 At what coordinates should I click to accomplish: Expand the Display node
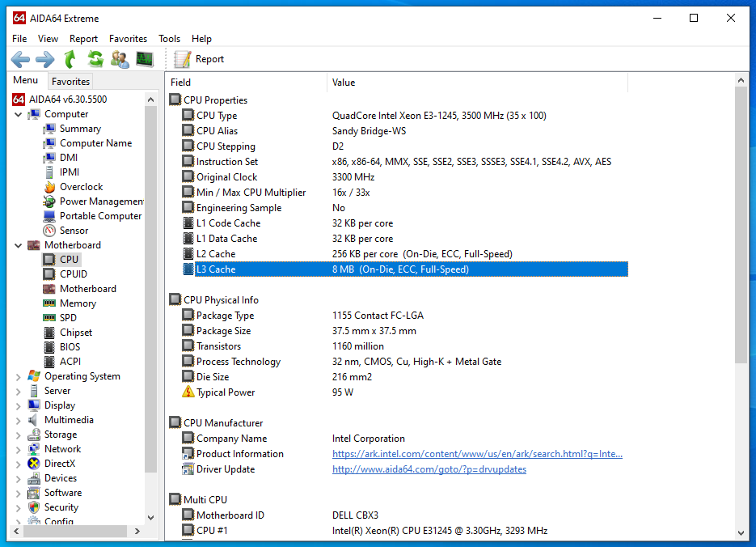pos(19,405)
